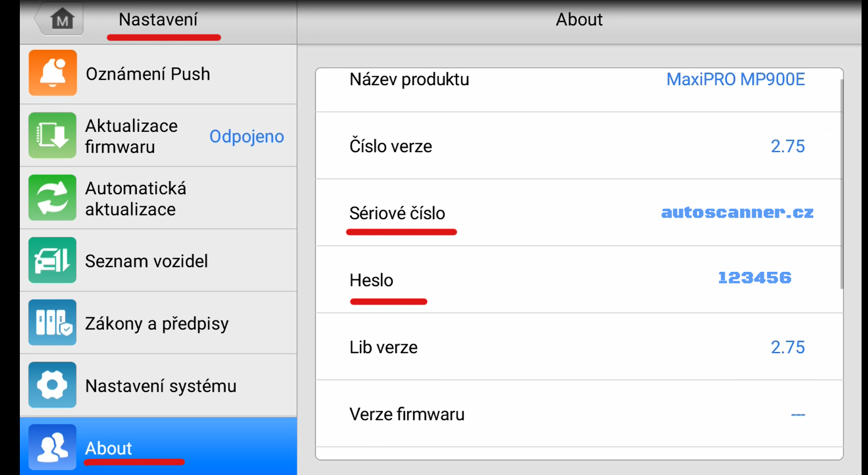Tap the Nastavení systému gear icon
The image size is (868, 475).
(53, 385)
